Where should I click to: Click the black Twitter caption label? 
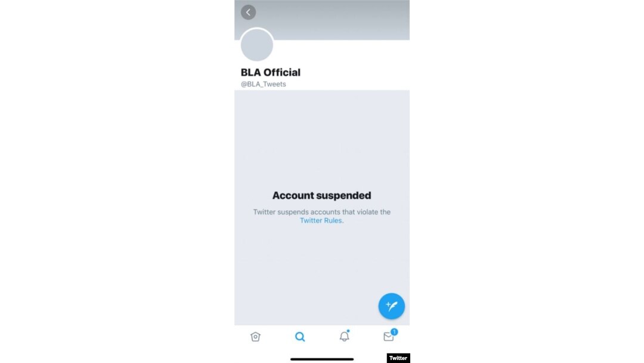398,358
